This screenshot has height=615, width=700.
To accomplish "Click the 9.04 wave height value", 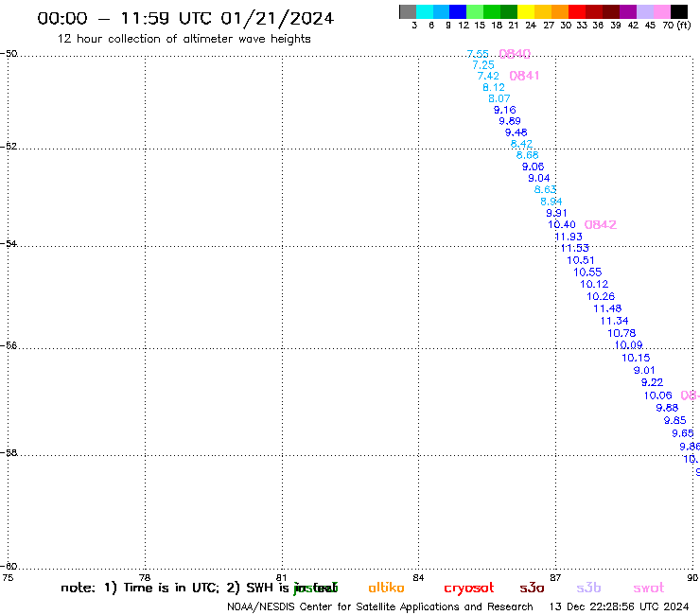I will 539,178.
